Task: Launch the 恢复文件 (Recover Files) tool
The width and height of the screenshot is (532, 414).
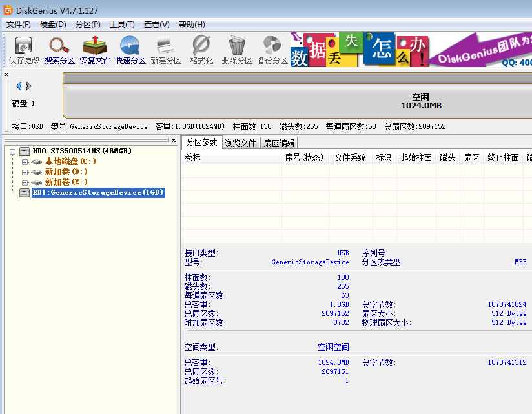Action: tap(95, 50)
